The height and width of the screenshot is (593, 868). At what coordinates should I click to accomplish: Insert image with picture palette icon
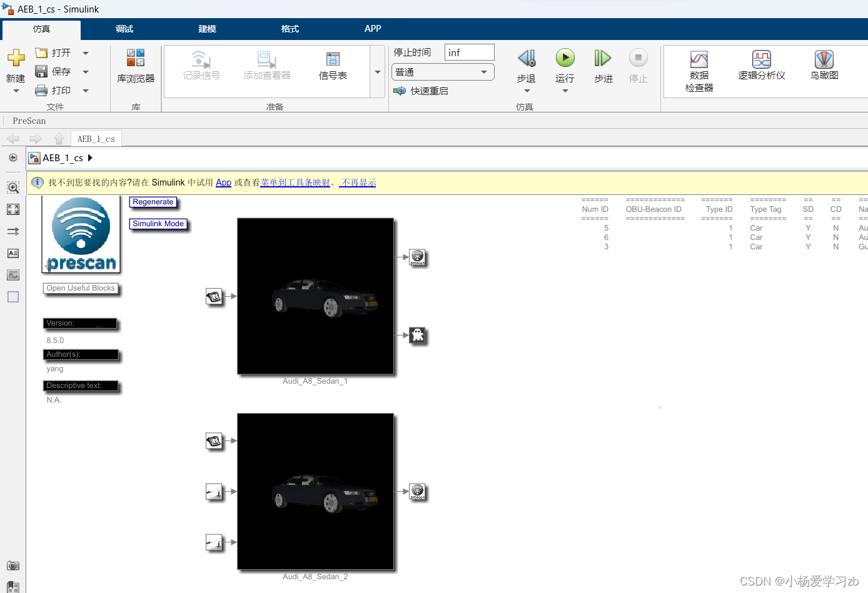coord(13,275)
